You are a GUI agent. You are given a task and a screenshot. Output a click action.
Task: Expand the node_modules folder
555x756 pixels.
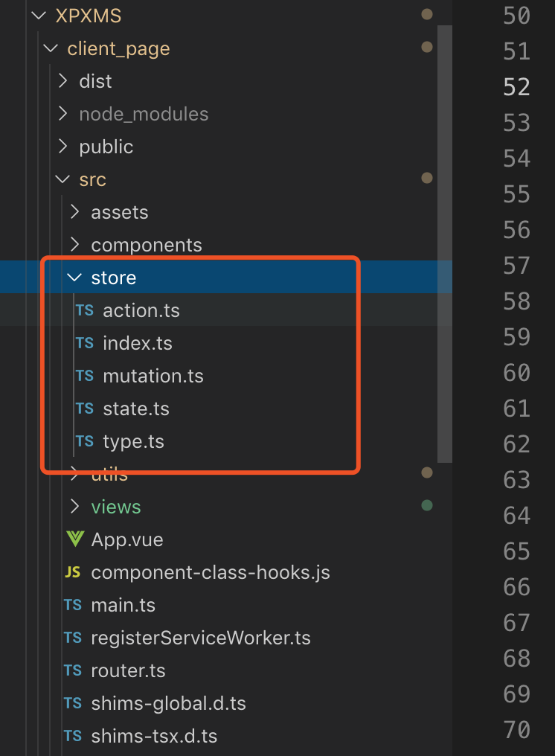point(62,114)
